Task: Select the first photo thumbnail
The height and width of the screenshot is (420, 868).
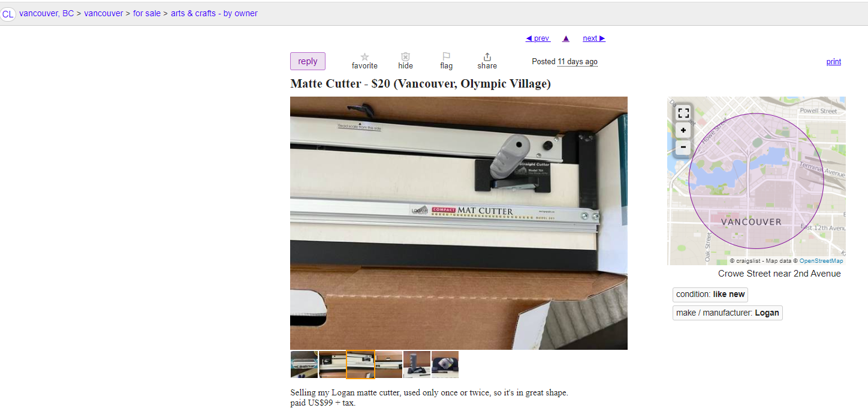Action: 304,364
